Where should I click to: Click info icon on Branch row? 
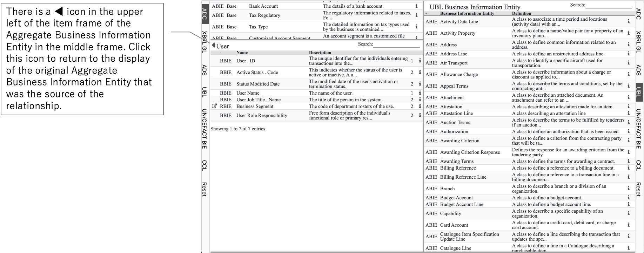pos(629,189)
